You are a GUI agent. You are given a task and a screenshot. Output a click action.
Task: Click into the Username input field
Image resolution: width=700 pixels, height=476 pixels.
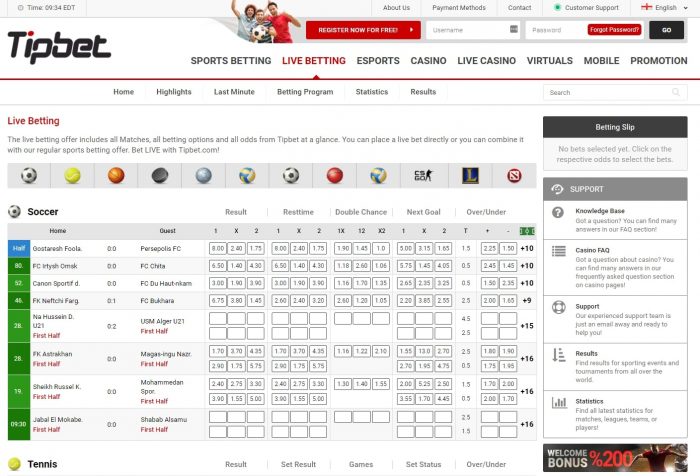(x=473, y=30)
